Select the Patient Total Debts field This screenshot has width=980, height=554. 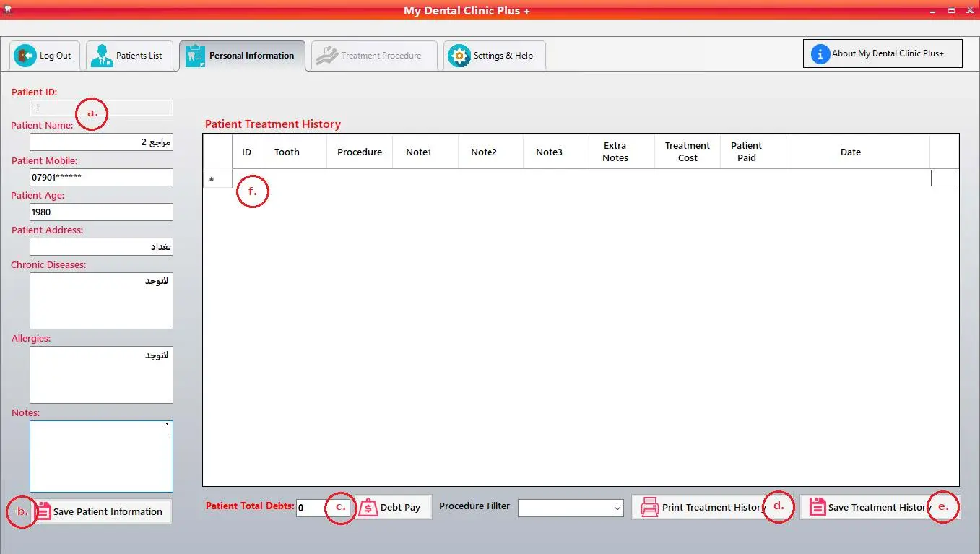(312, 508)
